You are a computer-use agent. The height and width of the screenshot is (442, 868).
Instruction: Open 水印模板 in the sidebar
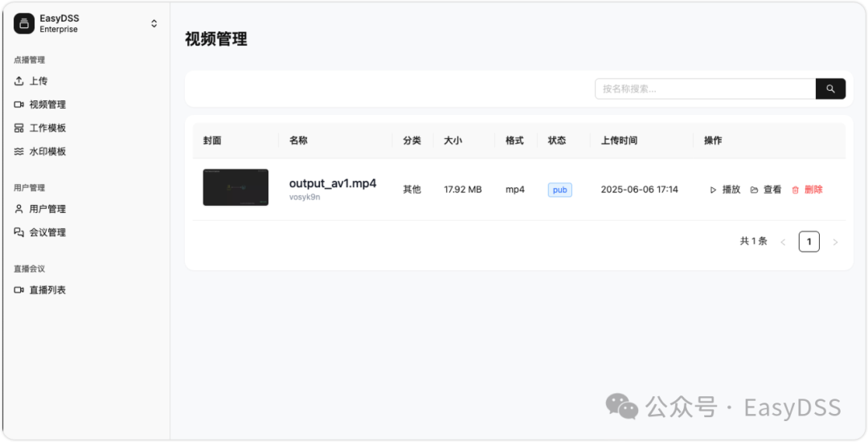coord(40,152)
